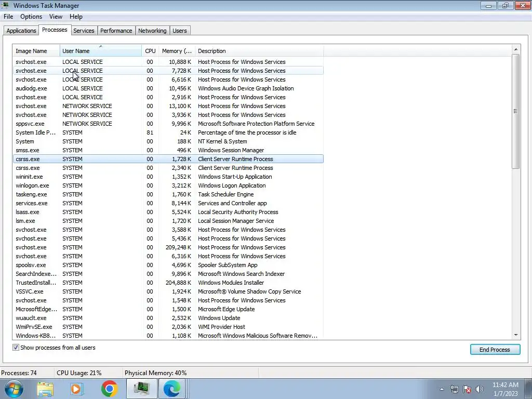Click the scrollbar down arrow
This screenshot has height=399, width=532.
tap(516, 335)
